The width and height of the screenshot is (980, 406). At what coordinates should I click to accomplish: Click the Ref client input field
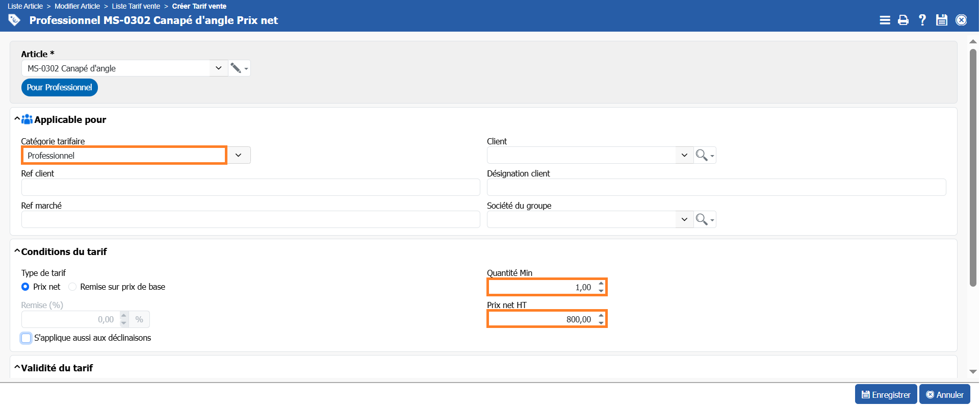[250, 187]
